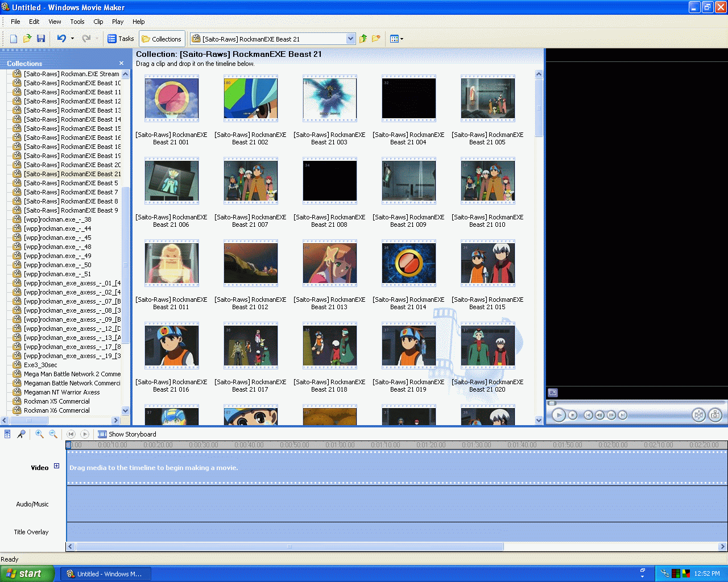The height and width of the screenshot is (582, 728).
Task: Click Untitled - Windows Movie Maker taskbar button
Action: coord(105,574)
